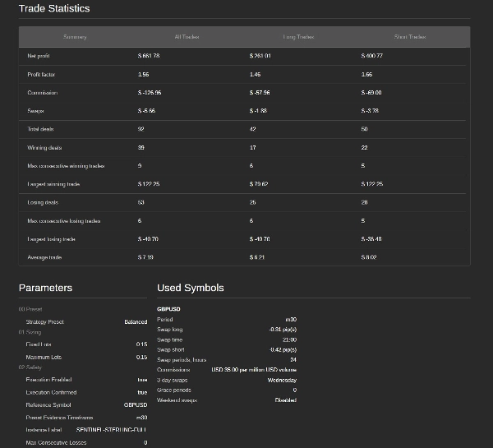The width and height of the screenshot is (493, 448).
Task: Click the Net profit row label
Action: point(39,56)
